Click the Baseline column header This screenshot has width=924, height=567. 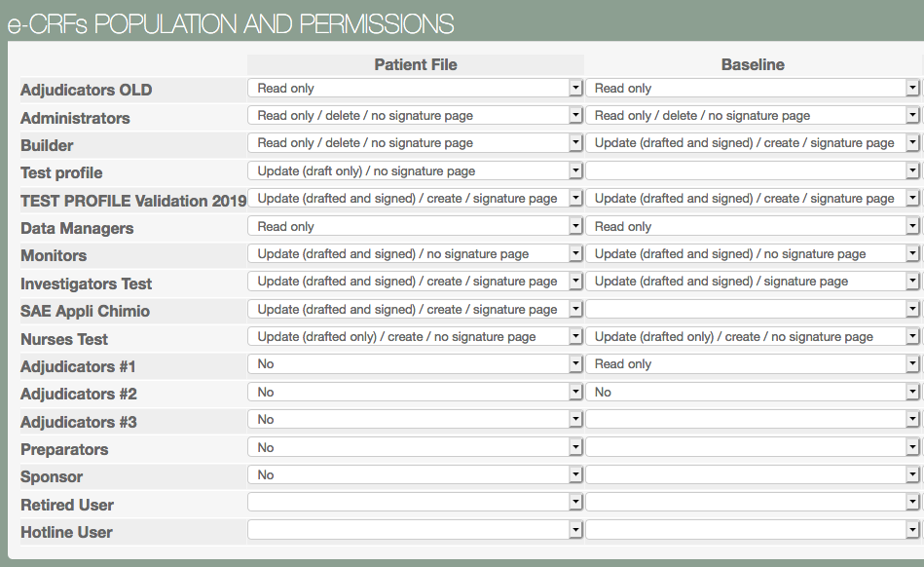[x=753, y=64]
